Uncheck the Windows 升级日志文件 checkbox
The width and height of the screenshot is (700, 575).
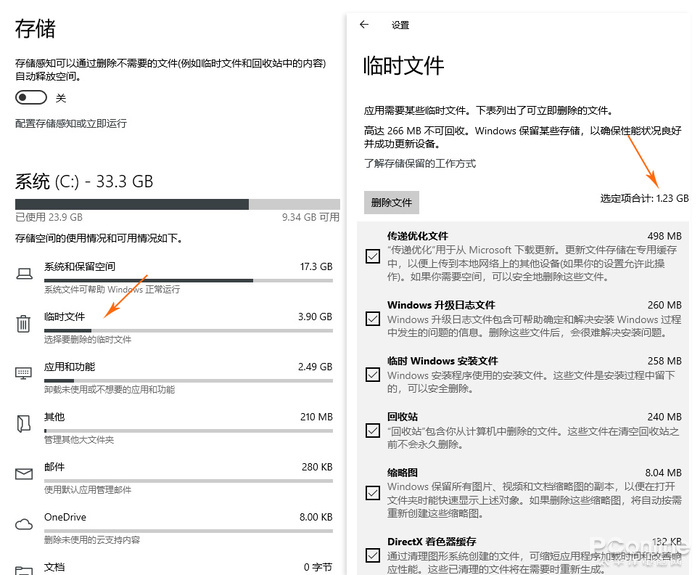[x=373, y=319]
